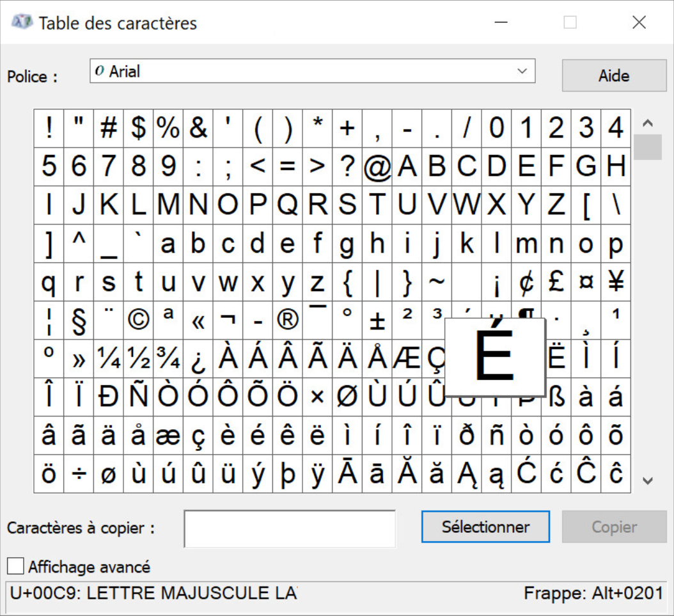Image resolution: width=674 pixels, height=616 pixels.
Task: Click the scrollbar down arrow
Action: click(x=647, y=480)
